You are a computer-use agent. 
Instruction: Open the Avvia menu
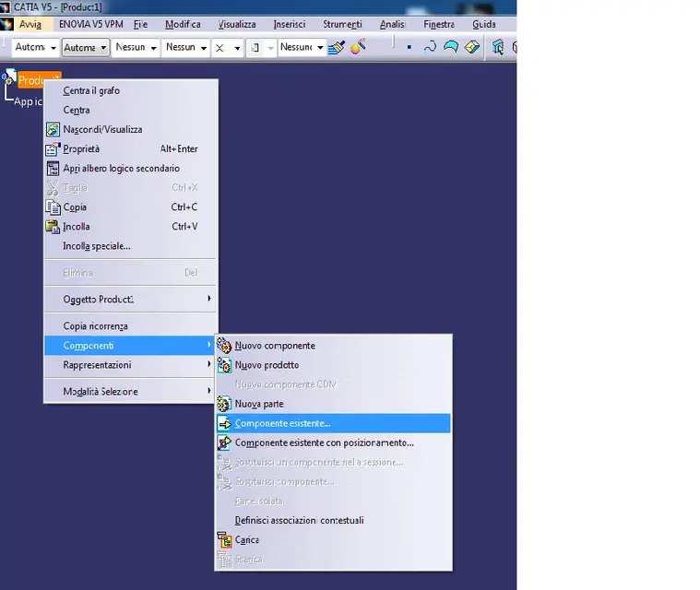tap(30, 24)
